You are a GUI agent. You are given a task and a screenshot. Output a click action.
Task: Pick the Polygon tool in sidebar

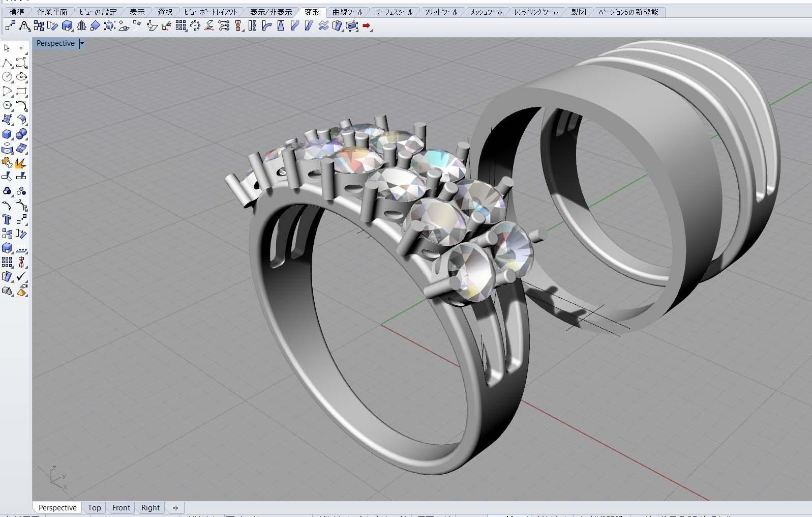(x=7, y=105)
